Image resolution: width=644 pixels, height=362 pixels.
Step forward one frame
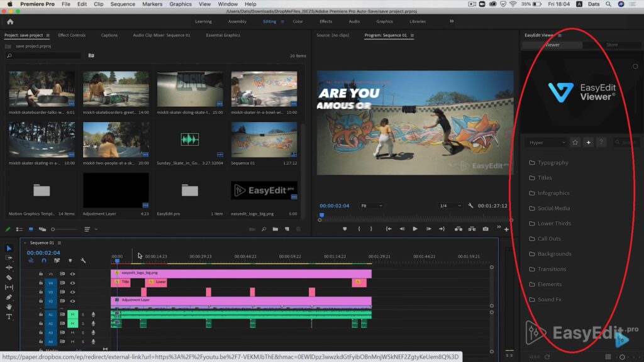point(428,229)
